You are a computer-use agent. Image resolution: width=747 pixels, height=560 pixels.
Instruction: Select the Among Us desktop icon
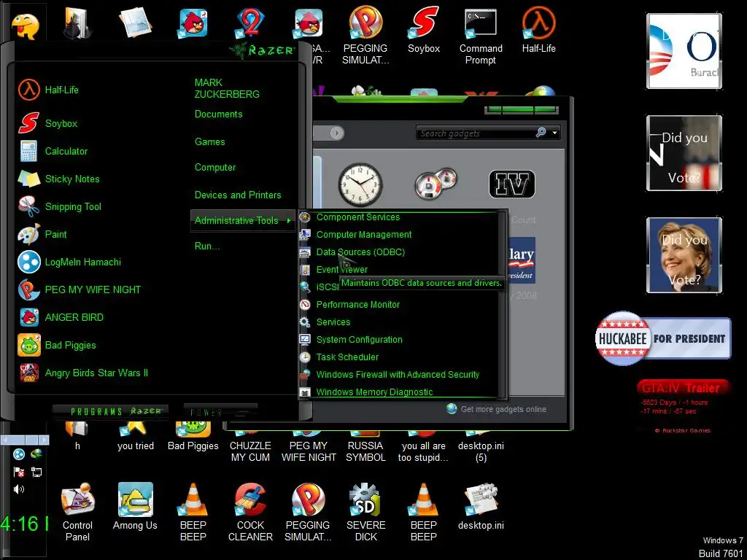(135, 506)
